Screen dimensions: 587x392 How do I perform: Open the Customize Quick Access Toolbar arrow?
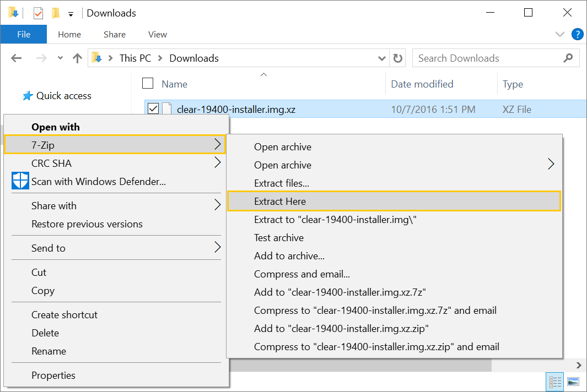click(x=71, y=14)
